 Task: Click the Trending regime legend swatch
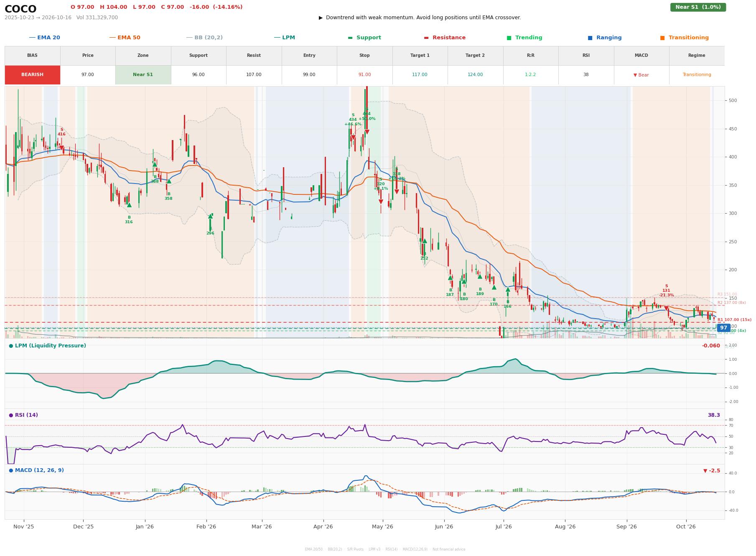(x=509, y=38)
